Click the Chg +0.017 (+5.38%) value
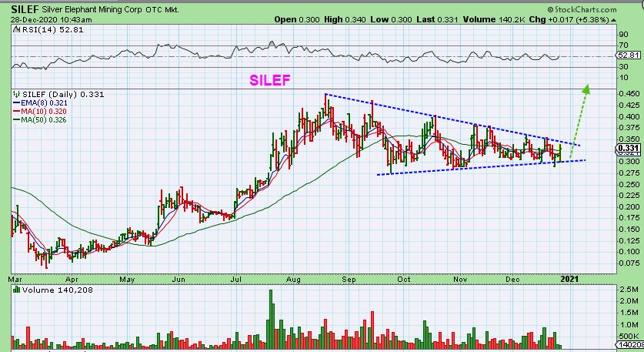The width and height of the screenshot is (644, 352). (x=569, y=19)
